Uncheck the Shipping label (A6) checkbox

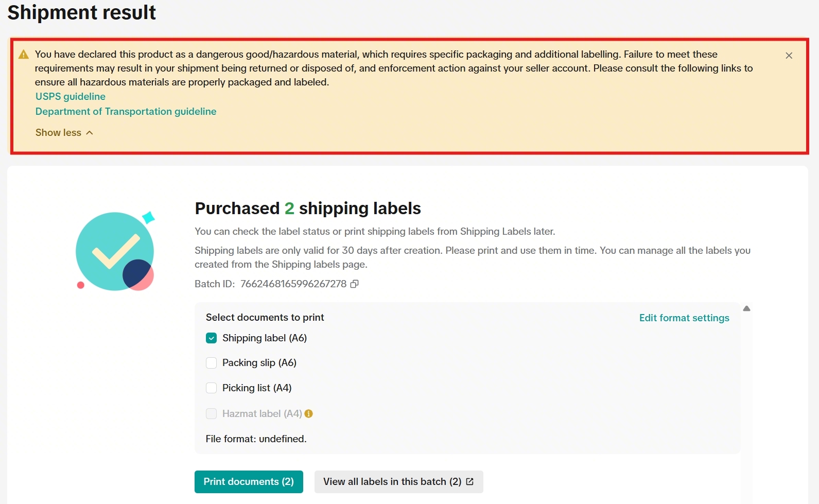tap(211, 338)
